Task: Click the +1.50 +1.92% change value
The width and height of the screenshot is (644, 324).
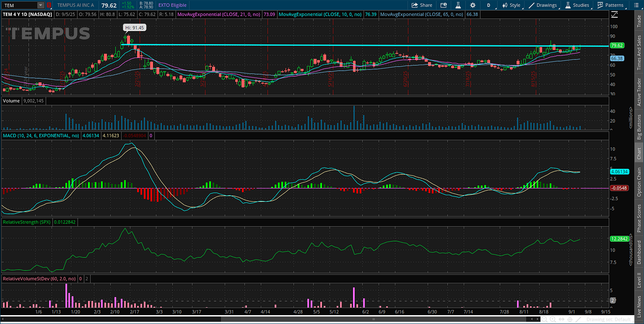Action: click(x=127, y=5)
